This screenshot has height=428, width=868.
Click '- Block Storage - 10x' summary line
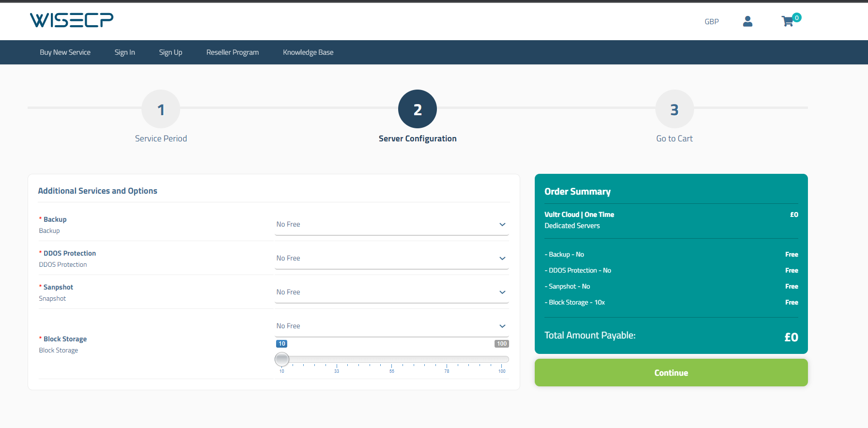tap(574, 302)
